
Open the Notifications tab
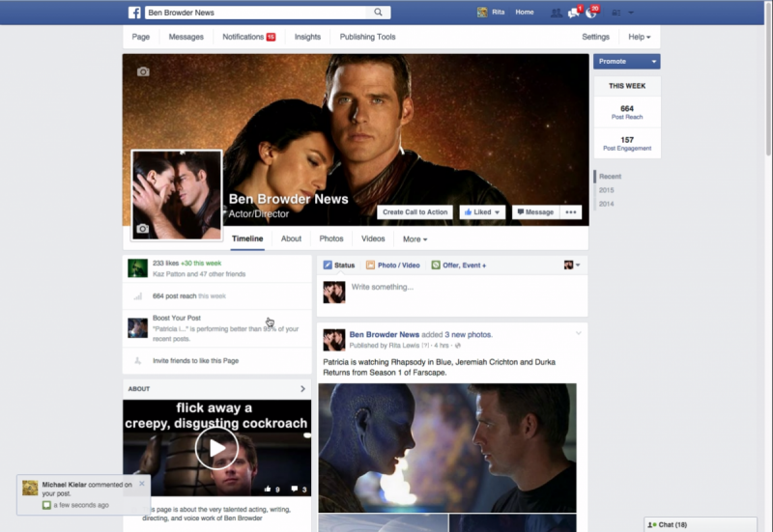point(249,37)
